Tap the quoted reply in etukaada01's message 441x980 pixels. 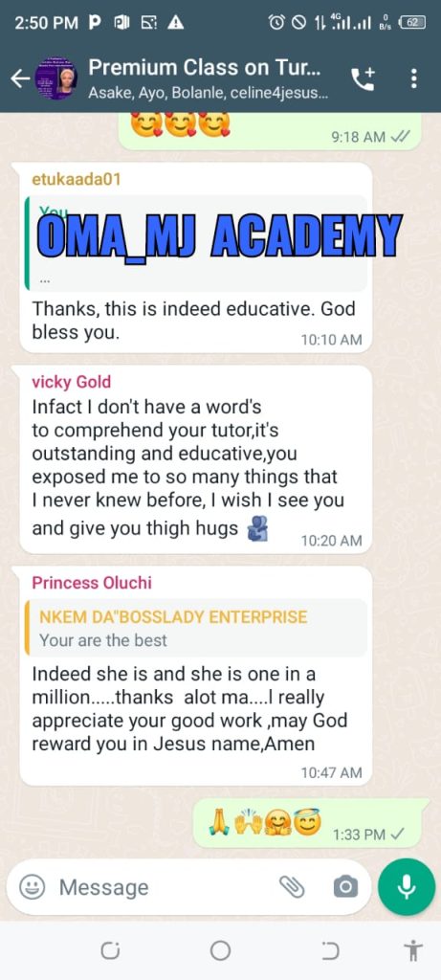point(196,242)
